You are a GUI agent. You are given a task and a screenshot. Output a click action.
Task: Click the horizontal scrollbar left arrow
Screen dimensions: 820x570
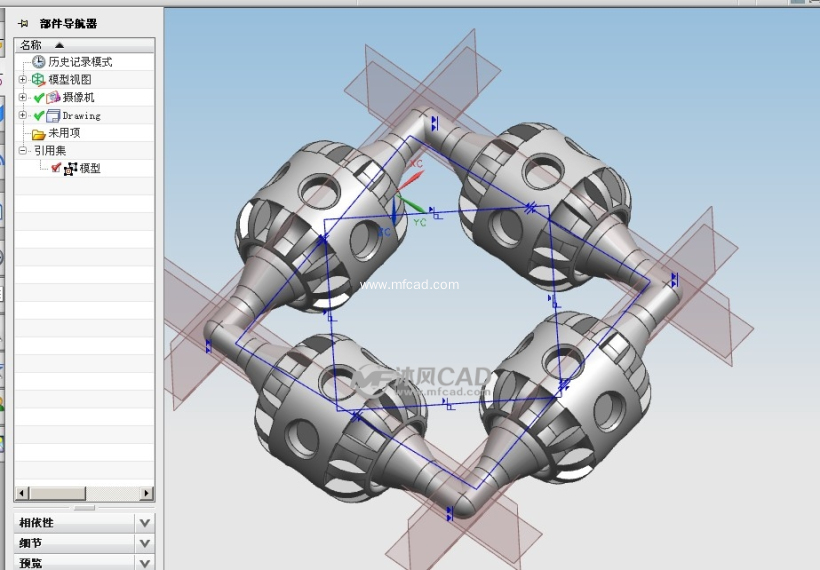point(22,493)
